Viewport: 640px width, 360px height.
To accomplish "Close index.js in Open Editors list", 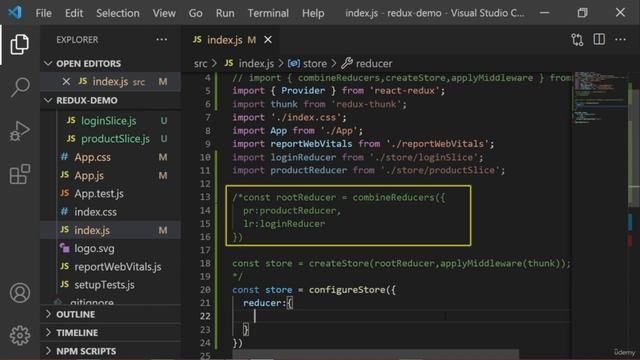I will click(66, 82).
